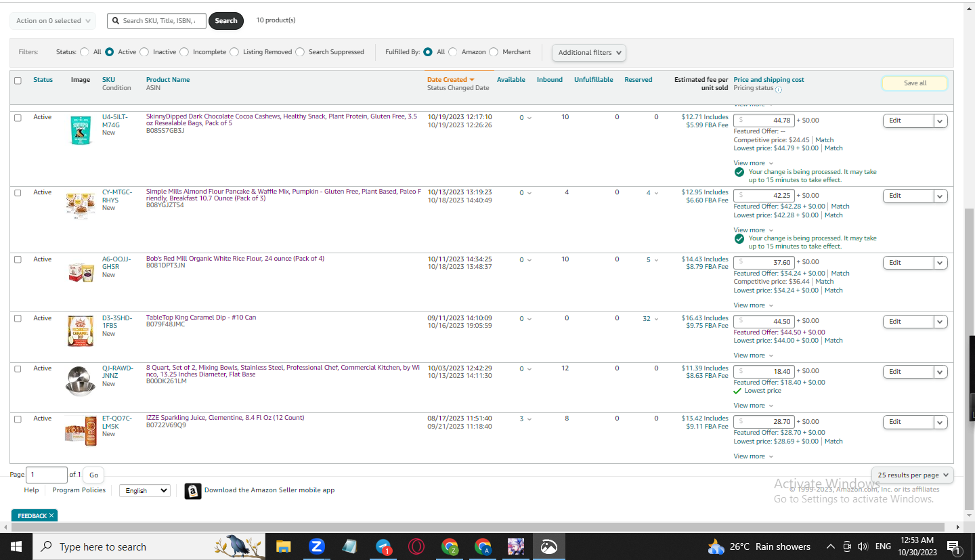The width and height of the screenshot is (975, 560).
Task: Filter by Listing Removed status
Action: 234,52
